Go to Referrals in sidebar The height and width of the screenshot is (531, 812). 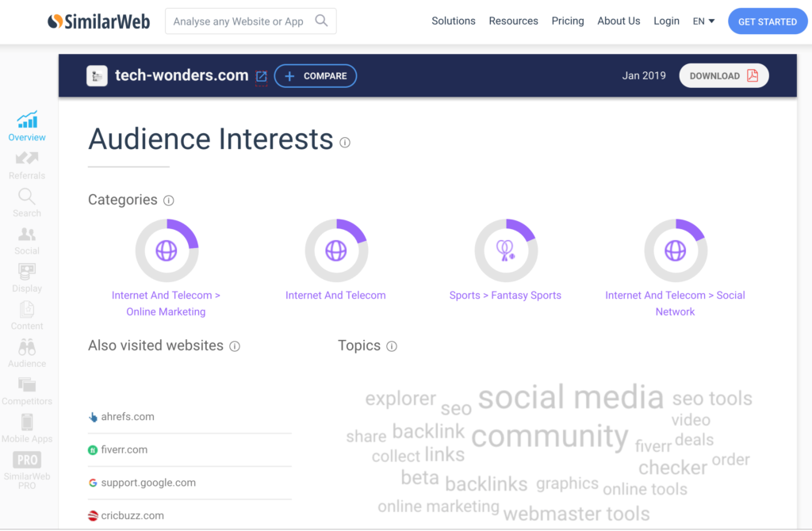click(x=27, y=166)
